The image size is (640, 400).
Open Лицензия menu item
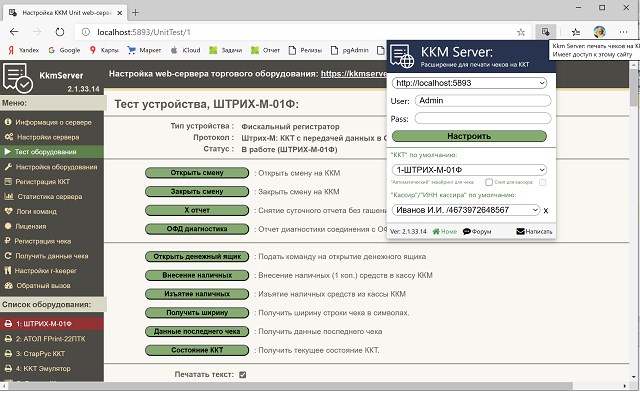pyautogui.click(x=52, y=226)
